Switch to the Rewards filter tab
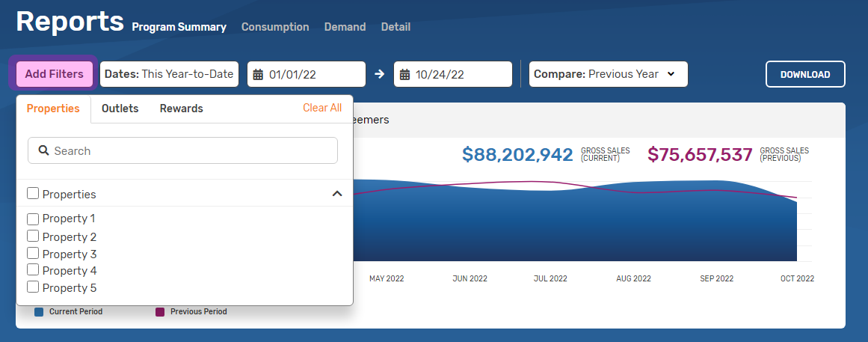The width and height of the screenshot is (868, 342). 182,109
